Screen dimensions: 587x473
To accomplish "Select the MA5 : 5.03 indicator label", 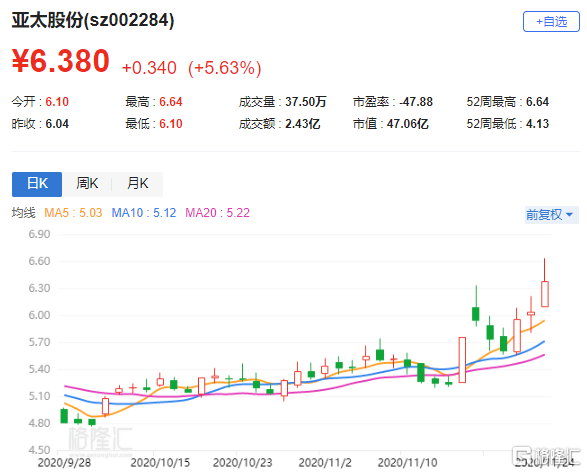I will (73, 213).
